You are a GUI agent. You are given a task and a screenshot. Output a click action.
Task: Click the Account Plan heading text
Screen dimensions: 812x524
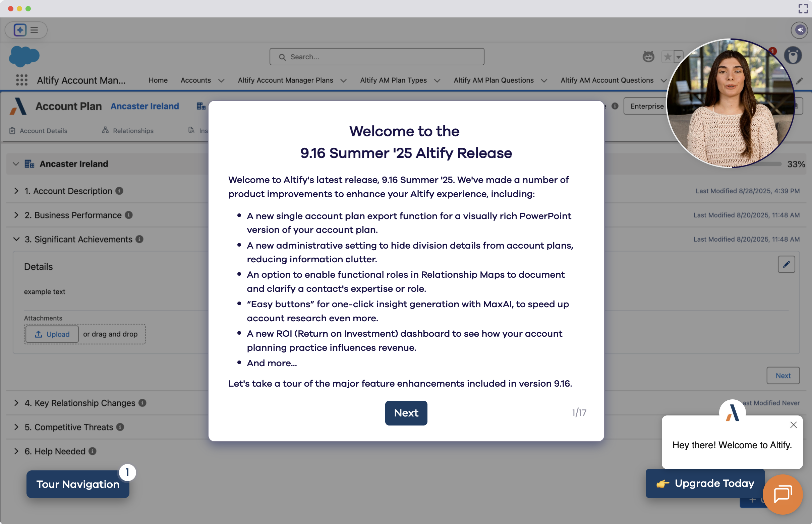(x=68, y=106)
